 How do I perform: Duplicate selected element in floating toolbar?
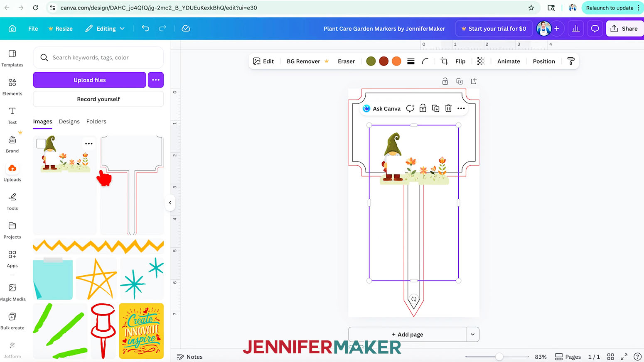(435, 108)
